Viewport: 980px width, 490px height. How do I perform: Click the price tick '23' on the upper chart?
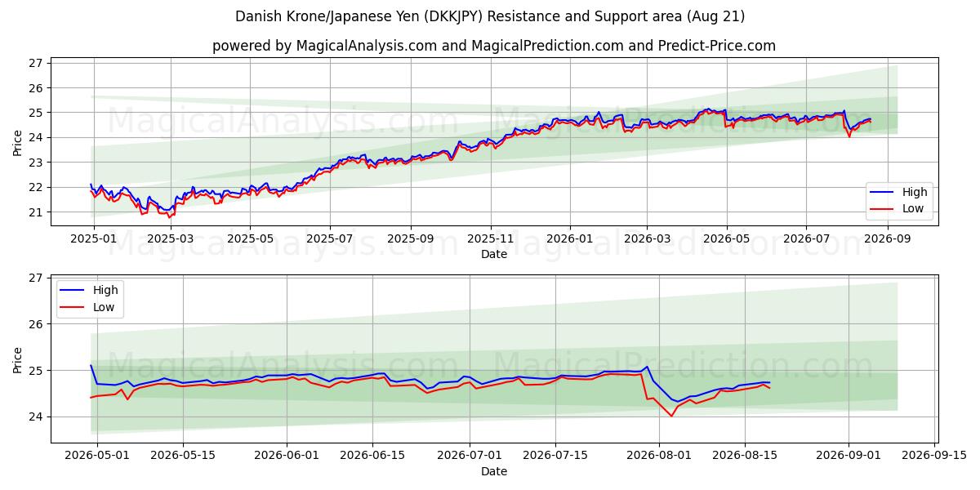click(37, 163)
